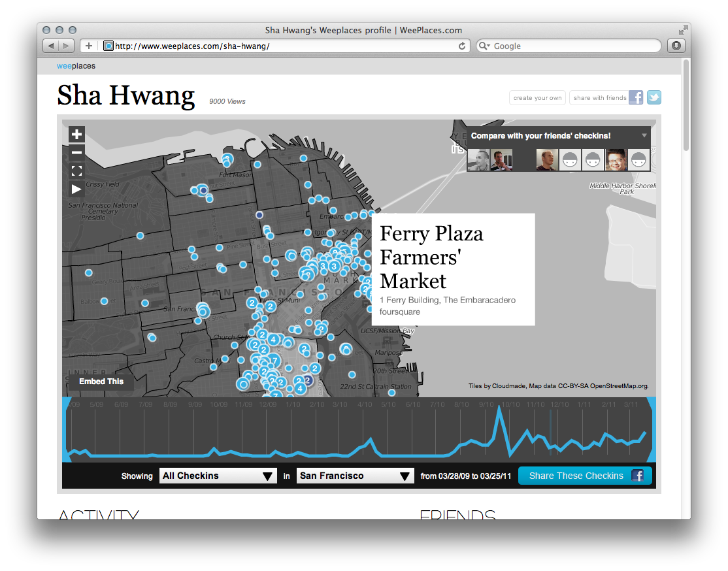Click the map zoom in icon

click(x=76, y=134)
